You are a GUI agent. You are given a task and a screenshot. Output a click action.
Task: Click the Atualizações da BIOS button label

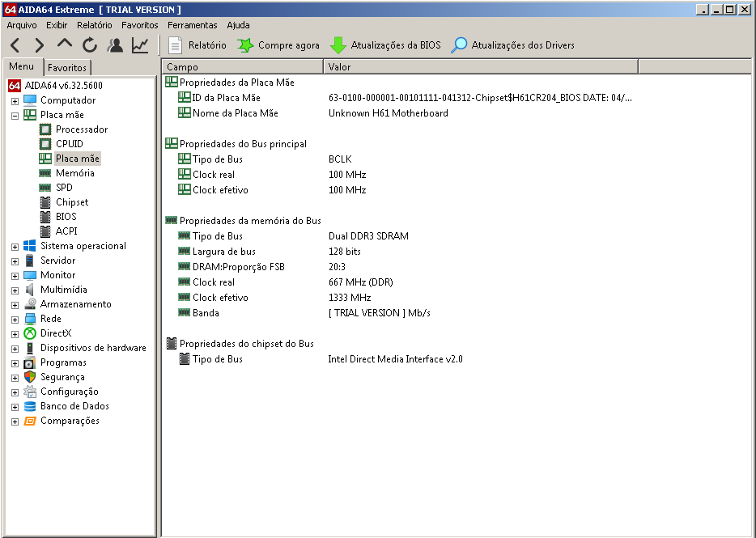point(396,45)
